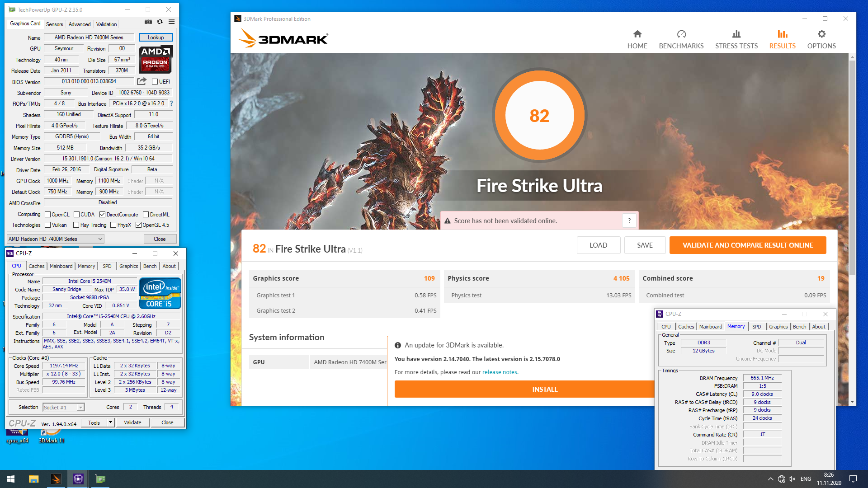Switch to GPU-Z Validation tab

coord(106,24)
